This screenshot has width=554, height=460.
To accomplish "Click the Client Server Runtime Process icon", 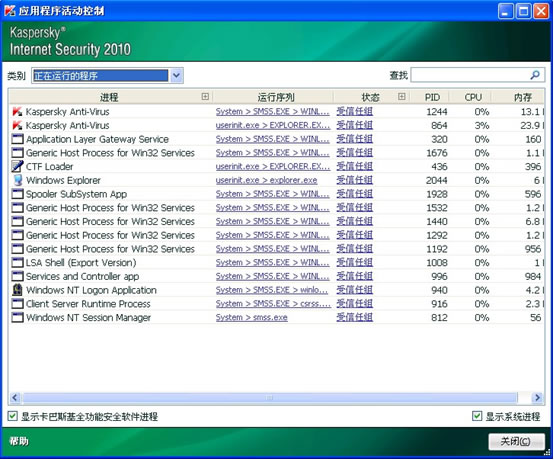I will click(x=17, y=304).
